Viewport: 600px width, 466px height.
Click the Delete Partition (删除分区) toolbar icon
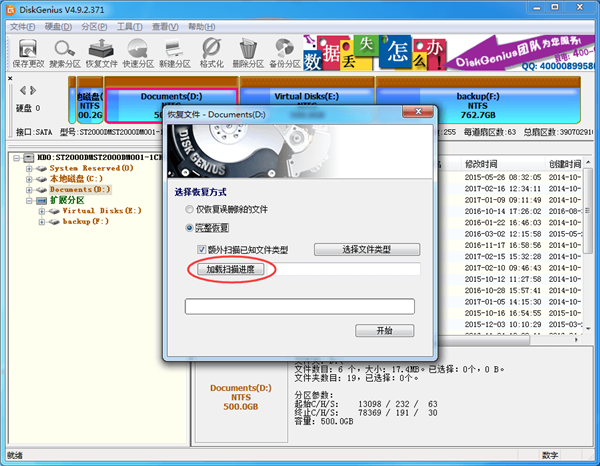(x=248, y=54)
